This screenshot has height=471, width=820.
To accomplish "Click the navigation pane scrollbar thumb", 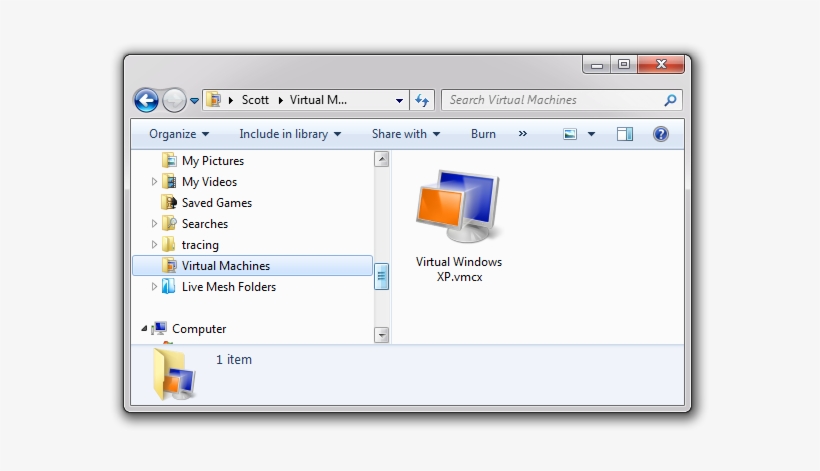I will [x=382, y=277].
